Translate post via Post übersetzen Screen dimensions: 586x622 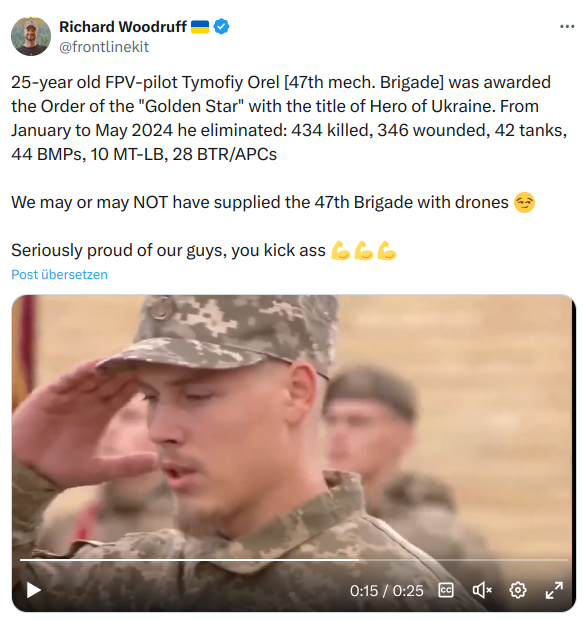(x=60, y=275)
